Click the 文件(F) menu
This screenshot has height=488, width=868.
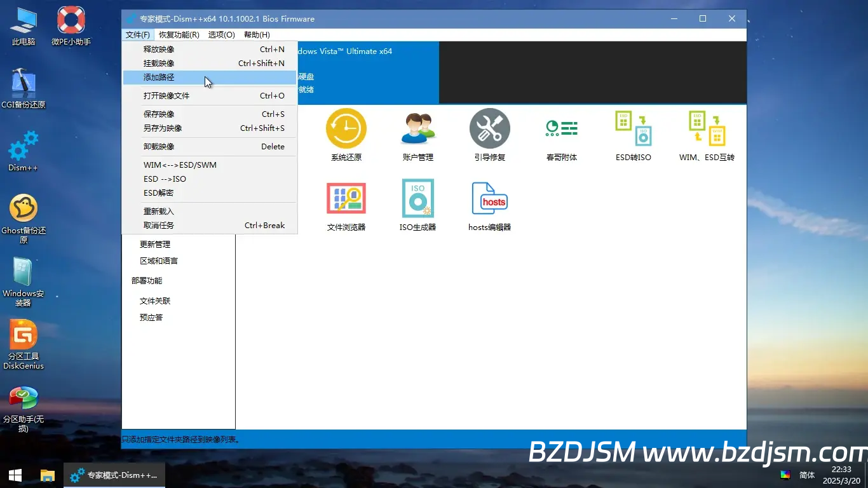[138, 35]
